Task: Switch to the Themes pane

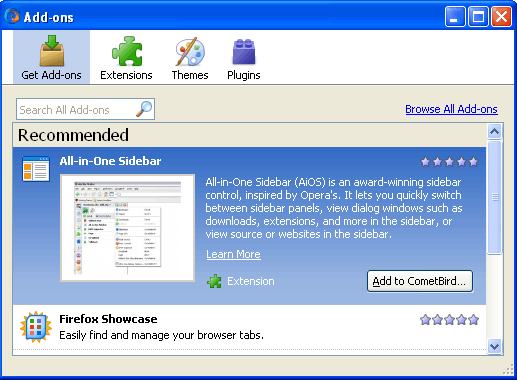Action: (x=190, y=57)
